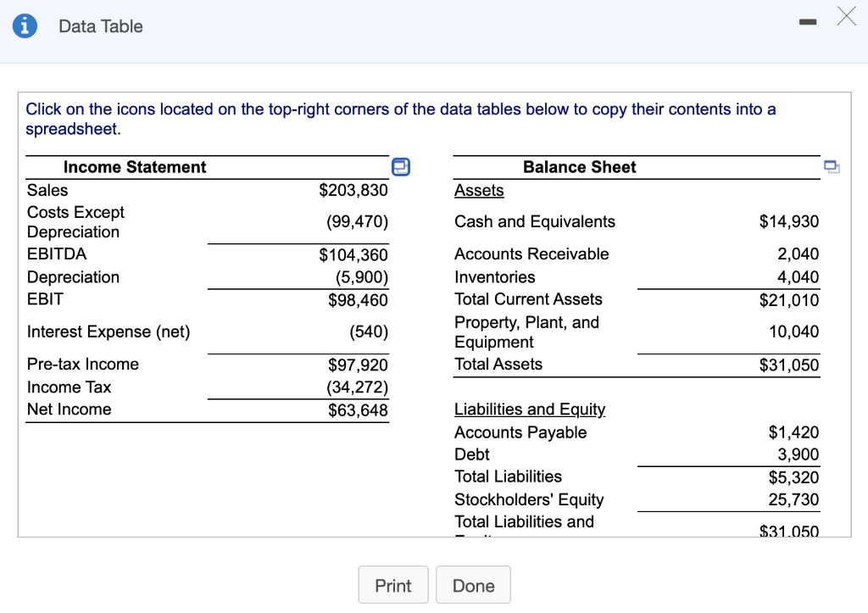Viewport: 868px width, 613px height.
Task: Select the EBITDA value $104,360
Action: click(x=353, y=254)
